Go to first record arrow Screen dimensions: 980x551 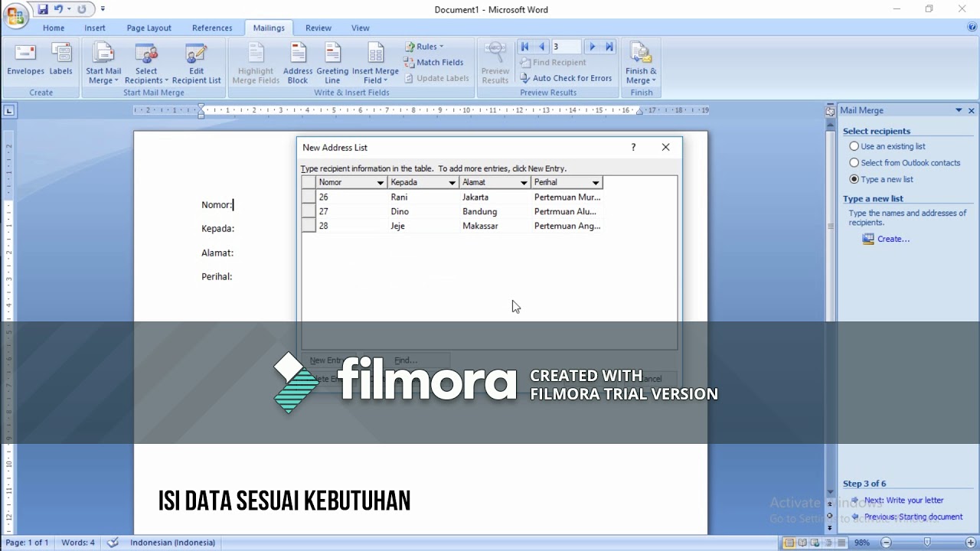click(524, 47)
